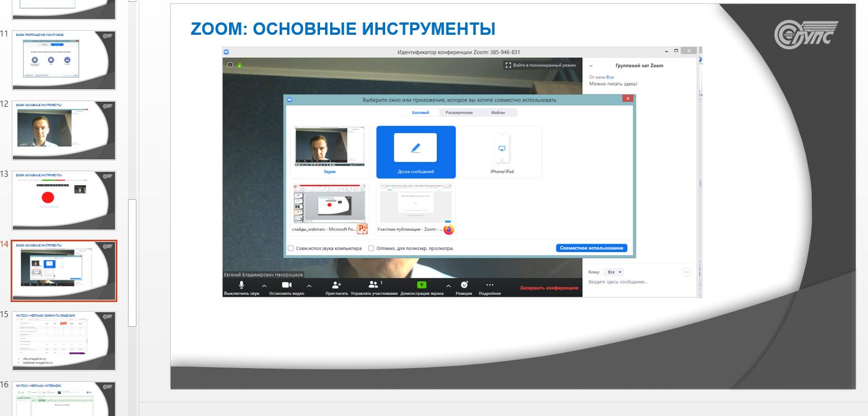
Task: Select slide 13 thumbnail in panel
Action: (x=64, y=200)
